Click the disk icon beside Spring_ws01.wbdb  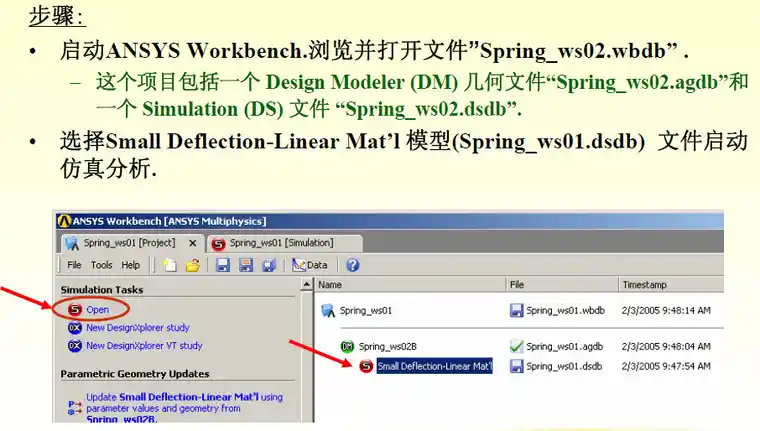[x=517, y=310]
